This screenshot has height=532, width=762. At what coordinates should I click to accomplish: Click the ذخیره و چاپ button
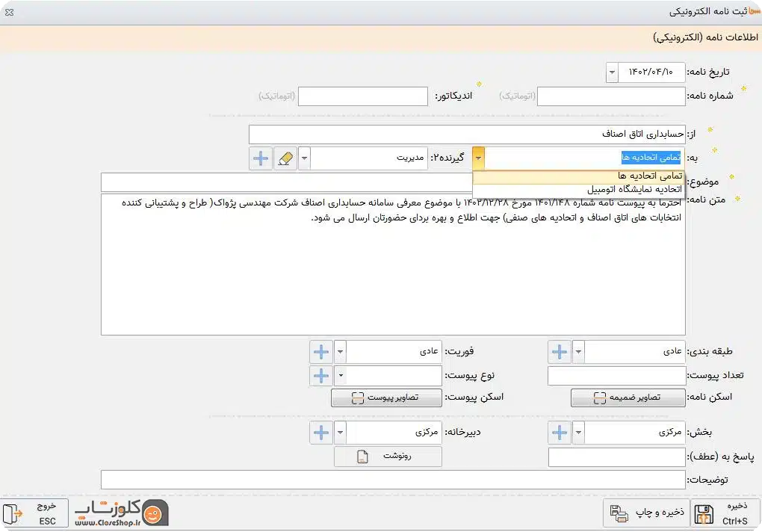tap(646, 513)
